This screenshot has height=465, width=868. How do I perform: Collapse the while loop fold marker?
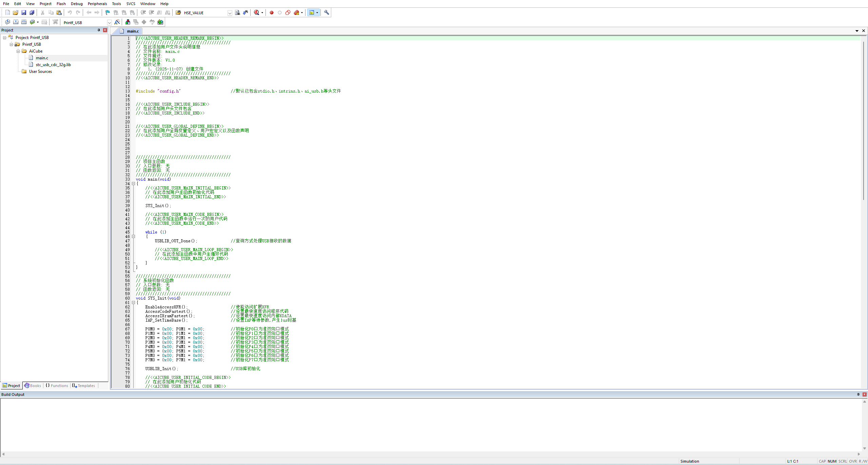click(x=134, y=237)
